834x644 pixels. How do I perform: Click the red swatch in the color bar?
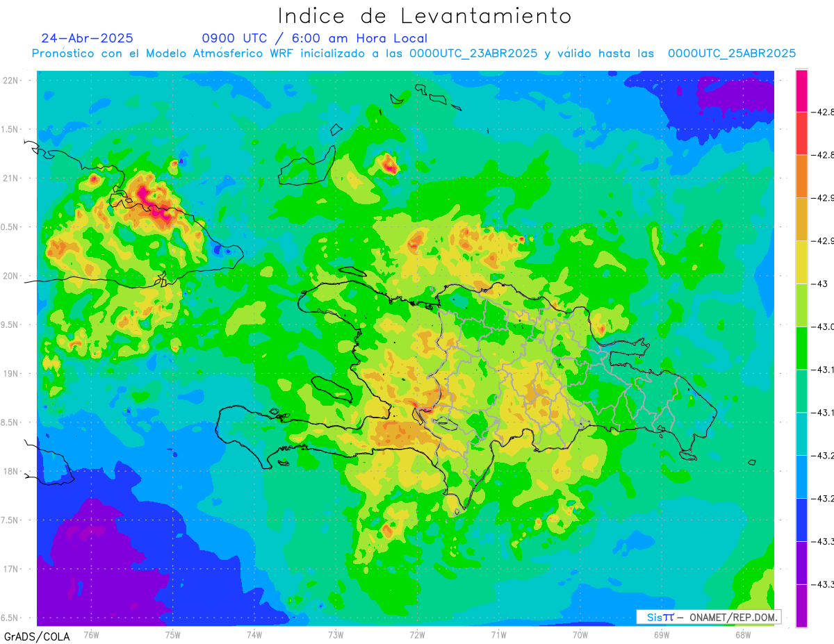[x=801, y=133]
